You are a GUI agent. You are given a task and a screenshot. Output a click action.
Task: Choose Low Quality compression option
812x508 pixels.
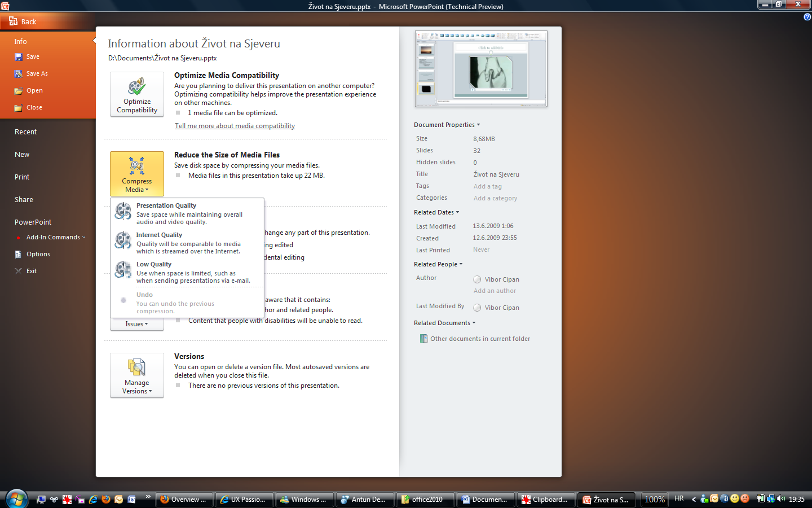[x=187, y=272]
